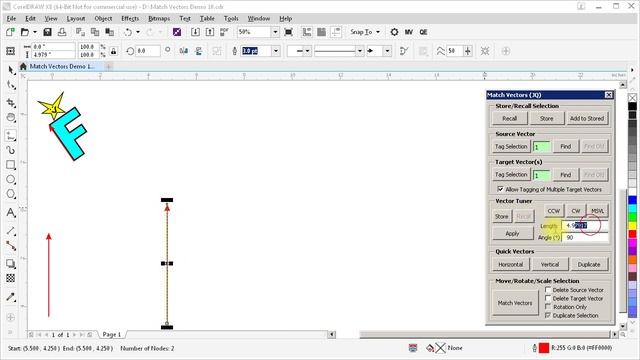Viewport: 640px width, 360px height.
Task: Open the end arrowhead dropdown
Action: (387, 51)
